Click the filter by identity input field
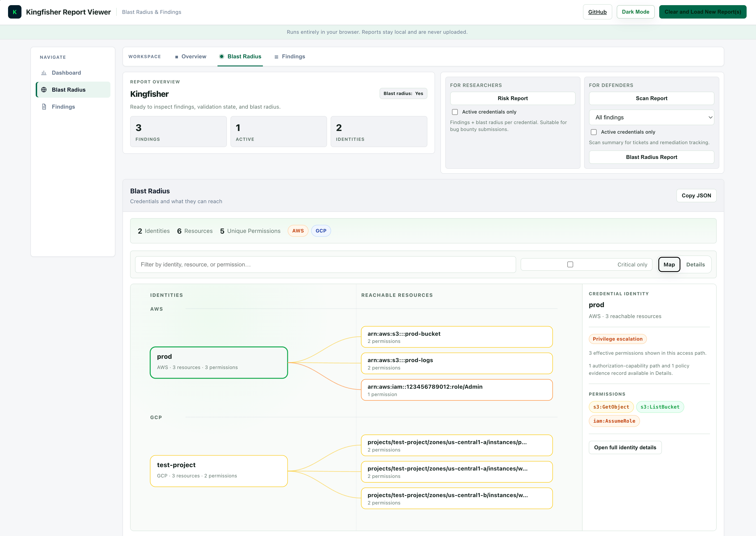This screenshot has width=756, height=536. [325, 264]
